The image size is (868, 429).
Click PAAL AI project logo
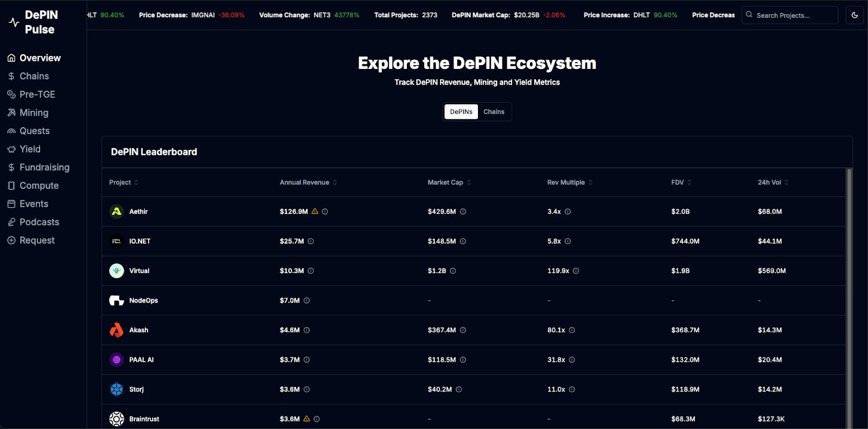117,359
